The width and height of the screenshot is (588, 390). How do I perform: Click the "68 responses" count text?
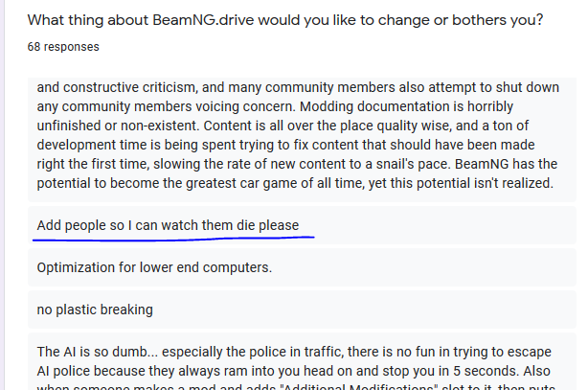click(x=63, y=46)
